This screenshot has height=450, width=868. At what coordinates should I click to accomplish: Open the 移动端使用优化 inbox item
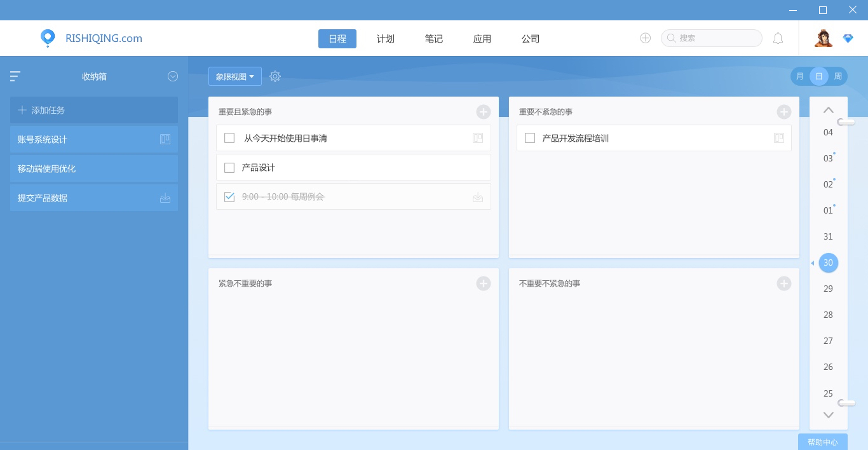94,168
